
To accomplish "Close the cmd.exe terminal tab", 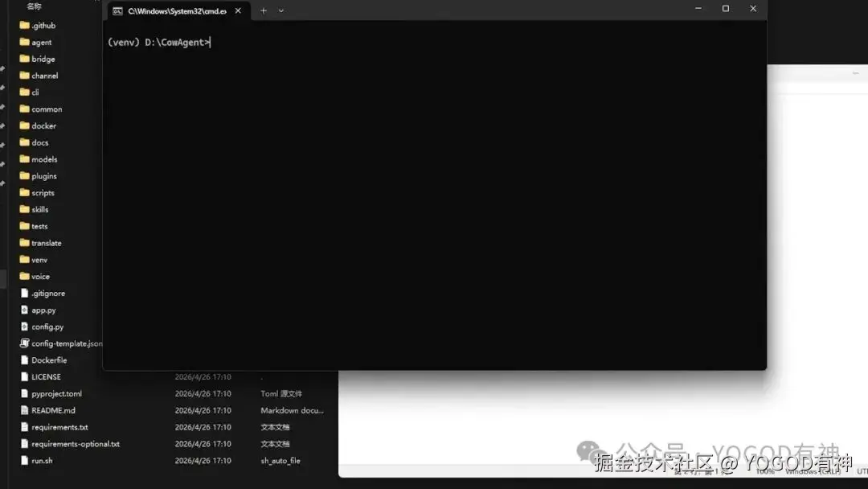I will 238,10.
